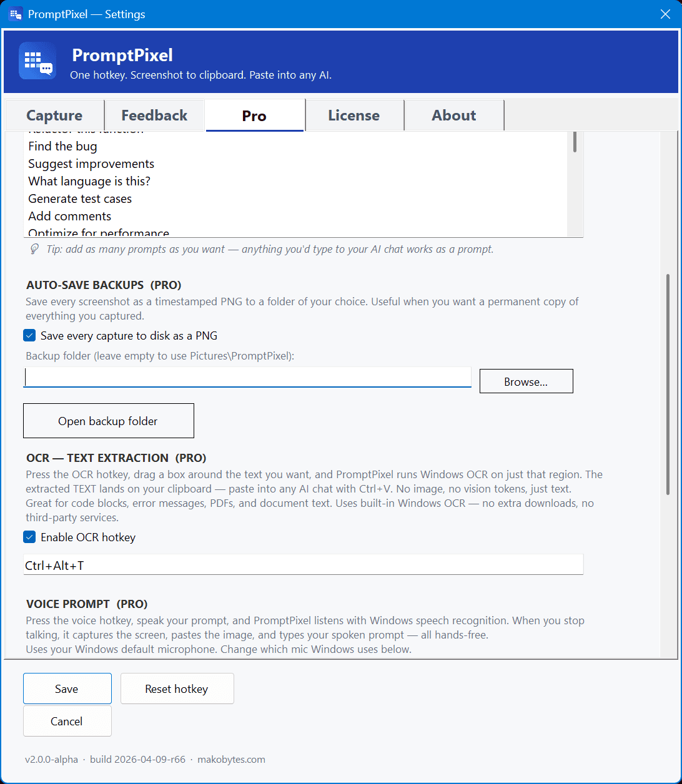The height and width of the screenshot is (784, 682).
Task: Click the backup folder path input field
Action: click(247, 377)
